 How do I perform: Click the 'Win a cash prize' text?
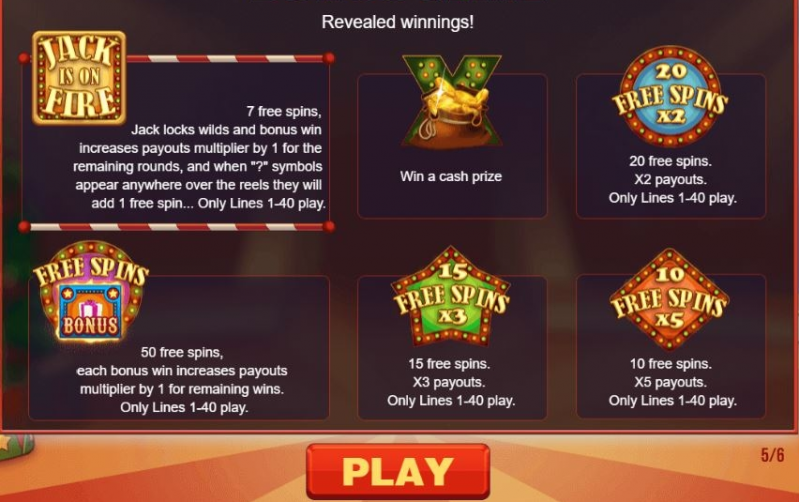(451, 176)
